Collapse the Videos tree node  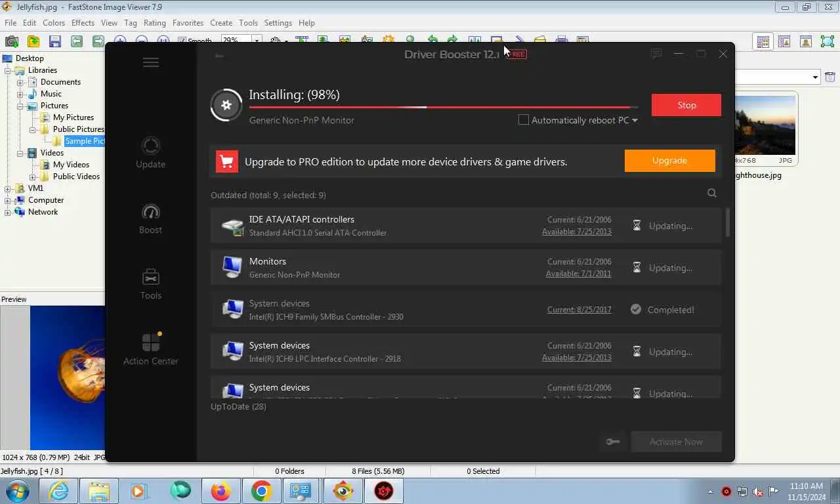tap(20, 153)
